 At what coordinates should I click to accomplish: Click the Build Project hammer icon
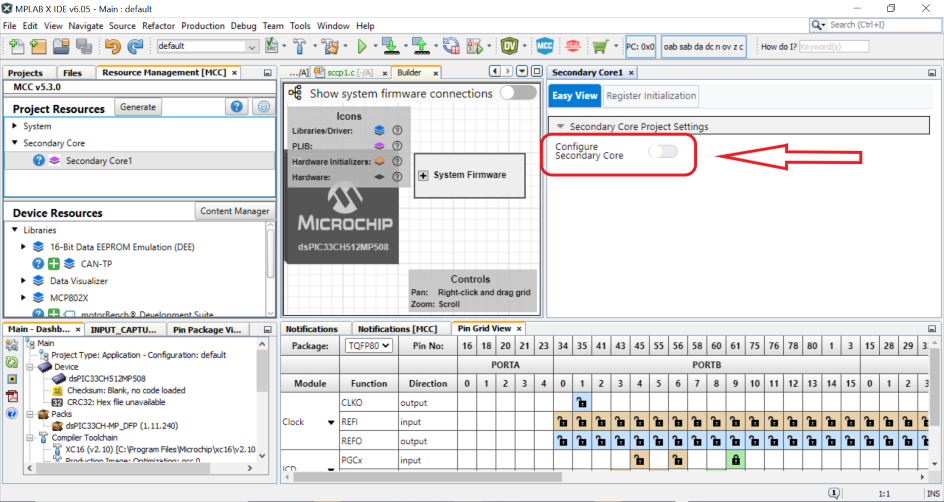click(x=299, y=46)
